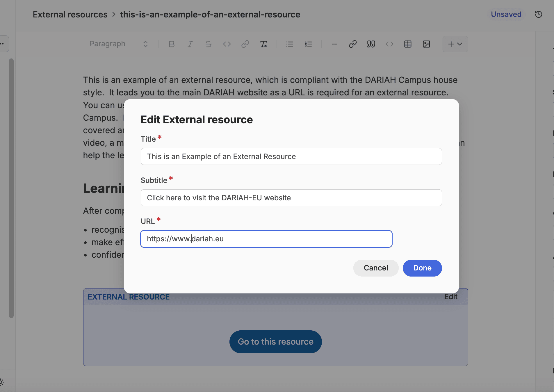Click into the Subtitle field
554x392 pixels.
(291, 198)
